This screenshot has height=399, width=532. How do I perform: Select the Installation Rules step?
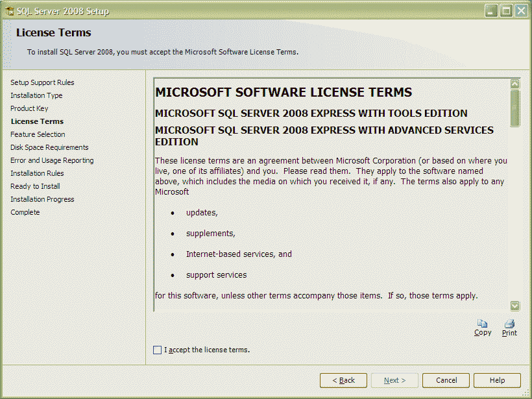[37, 173]
